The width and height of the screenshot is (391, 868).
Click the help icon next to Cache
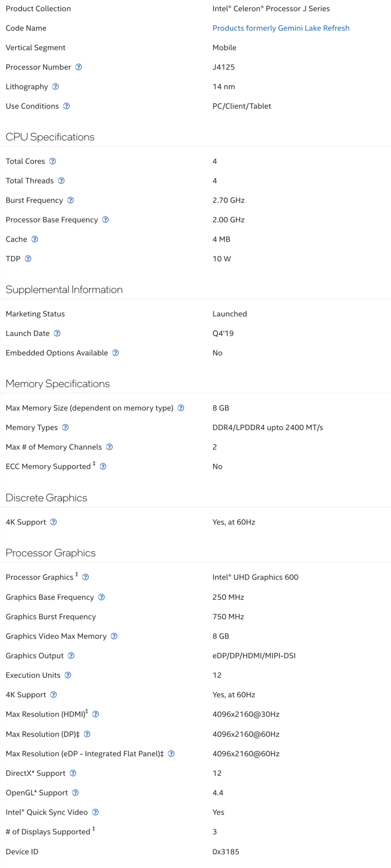[35, 239]
